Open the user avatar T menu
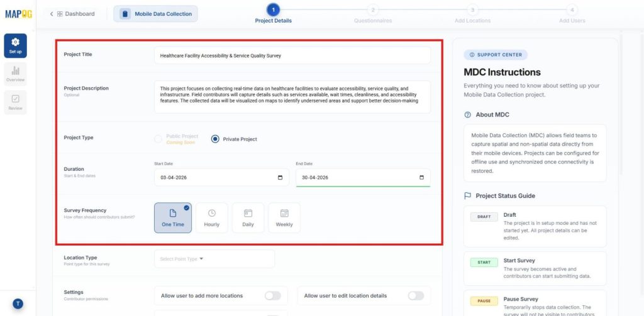 (18, 303)
